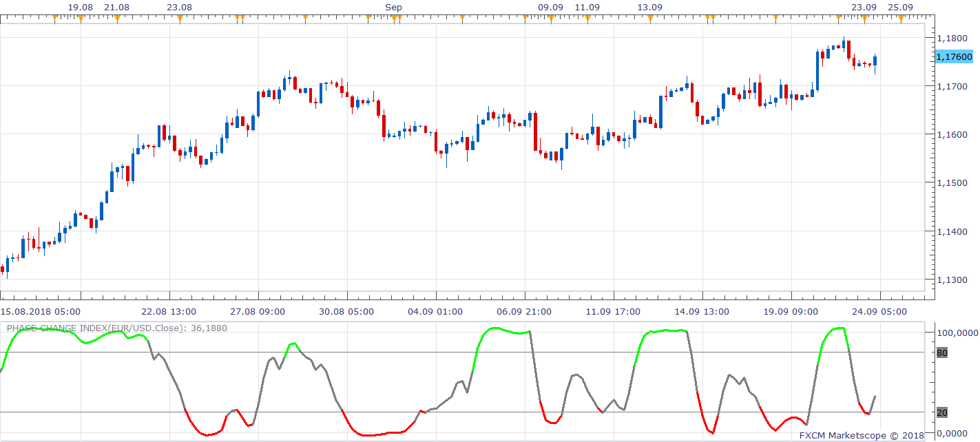Click the 20 level label

tap(942, 412)
